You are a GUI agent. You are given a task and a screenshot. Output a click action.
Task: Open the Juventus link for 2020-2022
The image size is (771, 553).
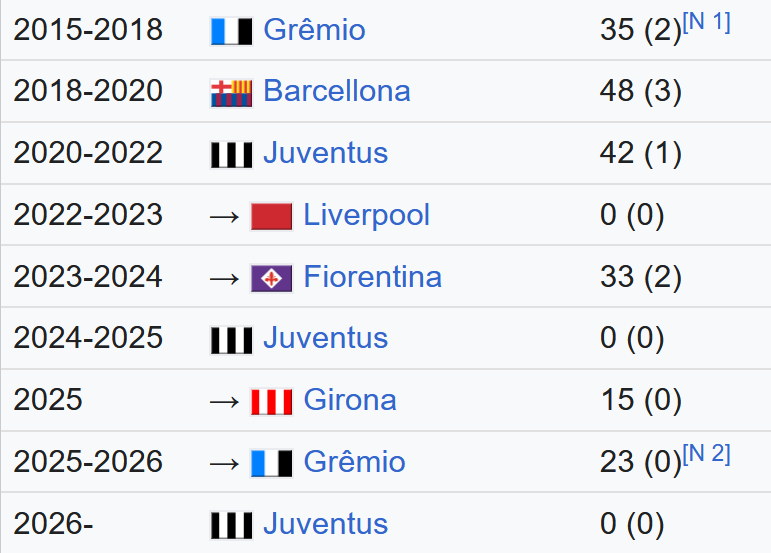(x=326, y=153)
